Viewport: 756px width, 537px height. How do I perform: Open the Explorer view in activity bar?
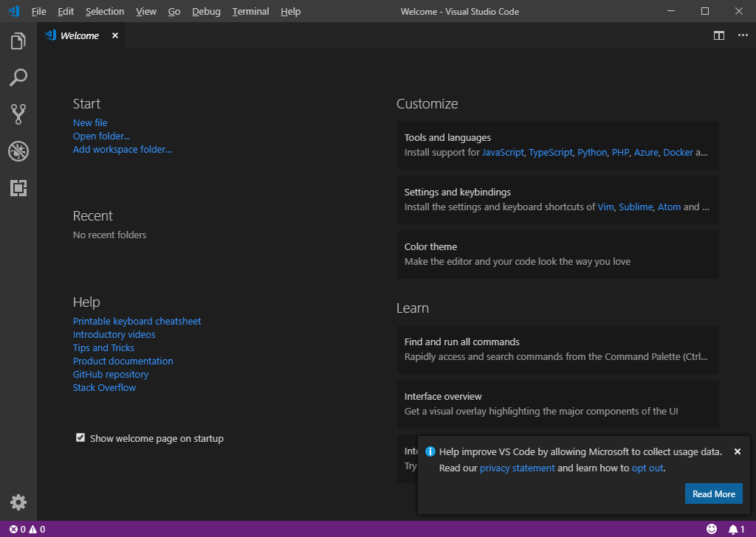pyautogui.click(x=18, y=41)
